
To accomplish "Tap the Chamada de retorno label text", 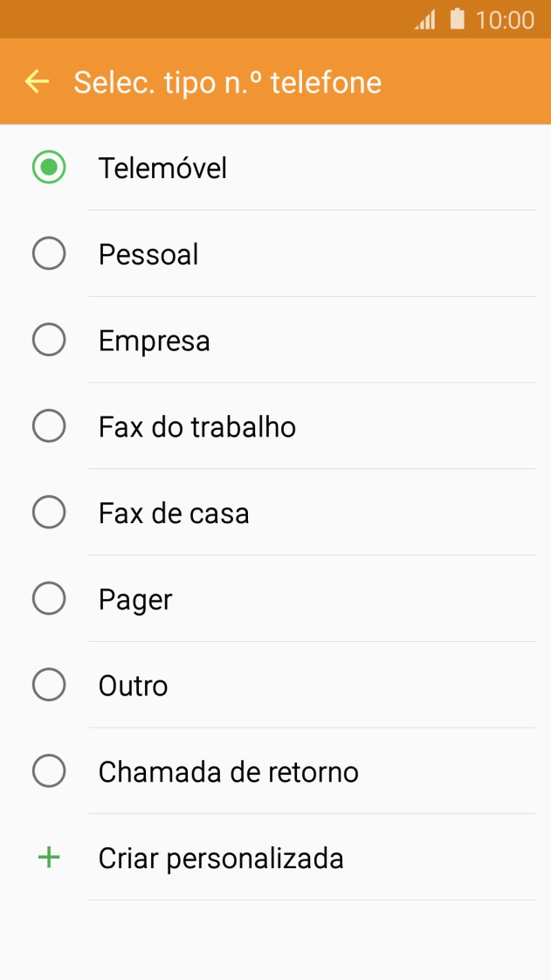I will pos(229,772).
